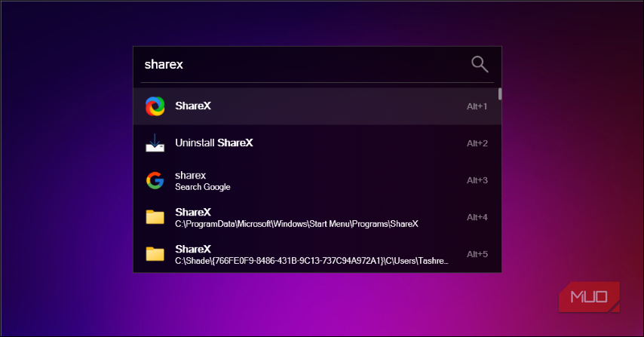Click the ShareX app logo icon
The height and width of the screenshot is (337, 644).
click(155, 106)
